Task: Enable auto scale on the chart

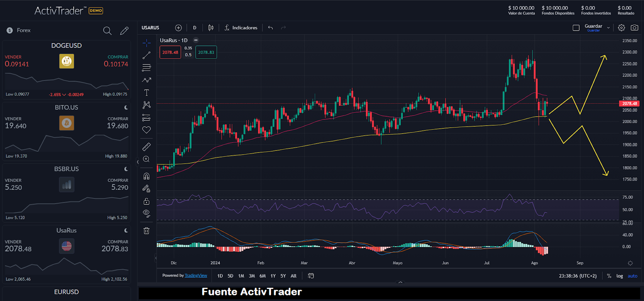Action: tap(632, 276)
